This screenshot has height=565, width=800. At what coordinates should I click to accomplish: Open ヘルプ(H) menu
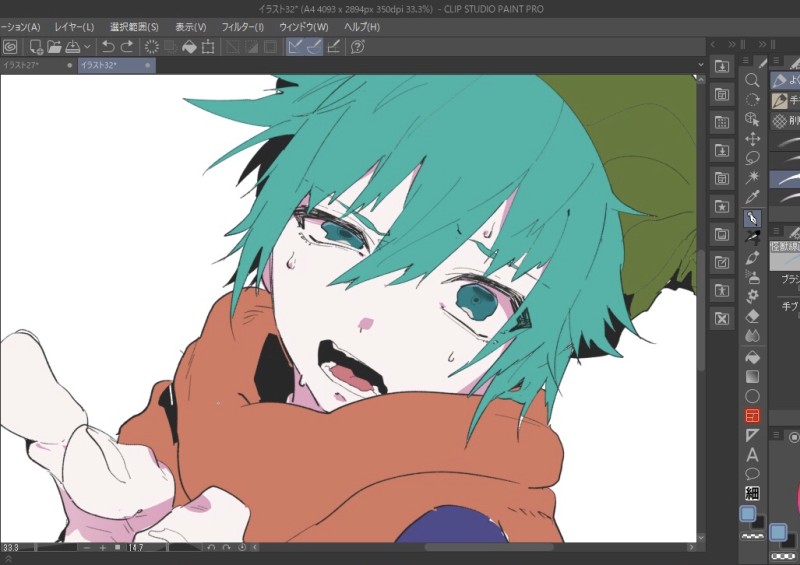(362, 27)
